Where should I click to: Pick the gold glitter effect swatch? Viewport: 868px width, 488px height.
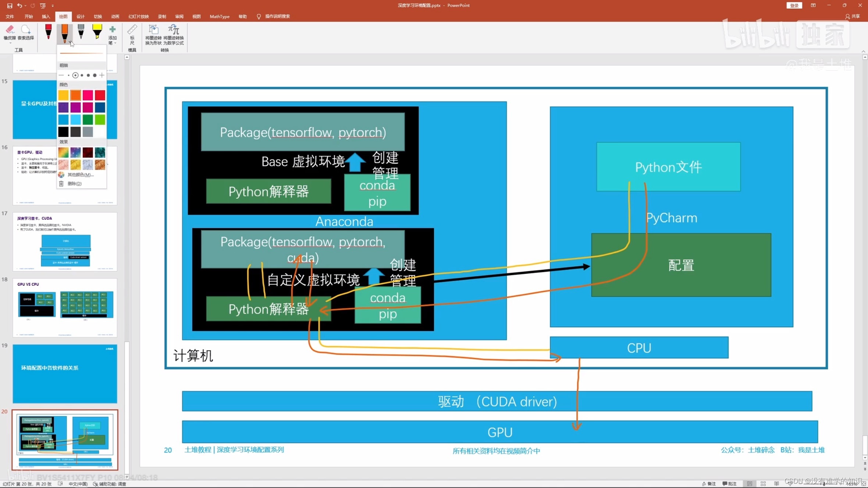tap(75, 164)
